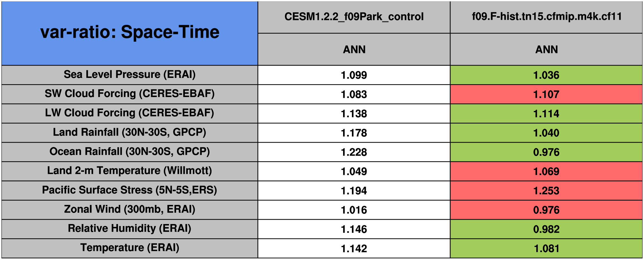
Task: Click ANN under the f09.F-hist.tn15.cfmip.m4k.cf11 header
Action: coord(546,49)
